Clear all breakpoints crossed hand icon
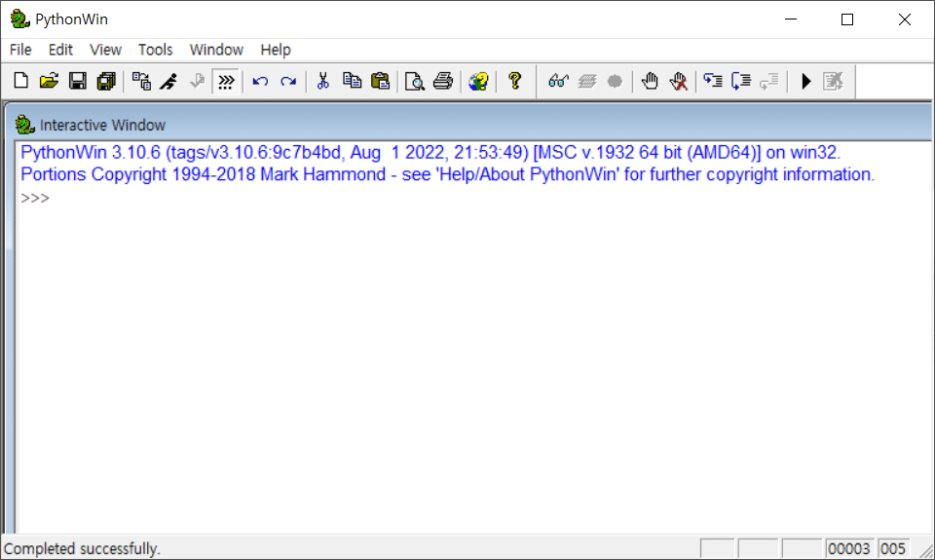935x560 pixels. click(x=678, y=81)
